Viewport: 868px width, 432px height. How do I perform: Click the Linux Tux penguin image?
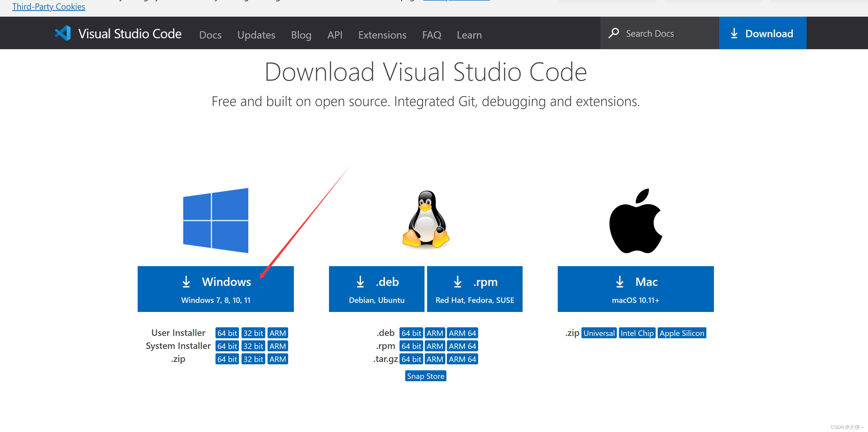[x=426, y=219]
